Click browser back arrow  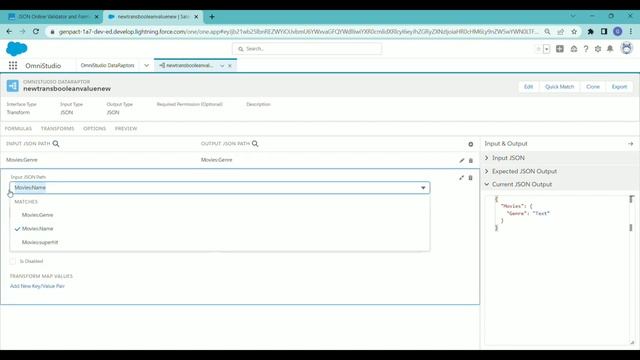pos(9,31)
